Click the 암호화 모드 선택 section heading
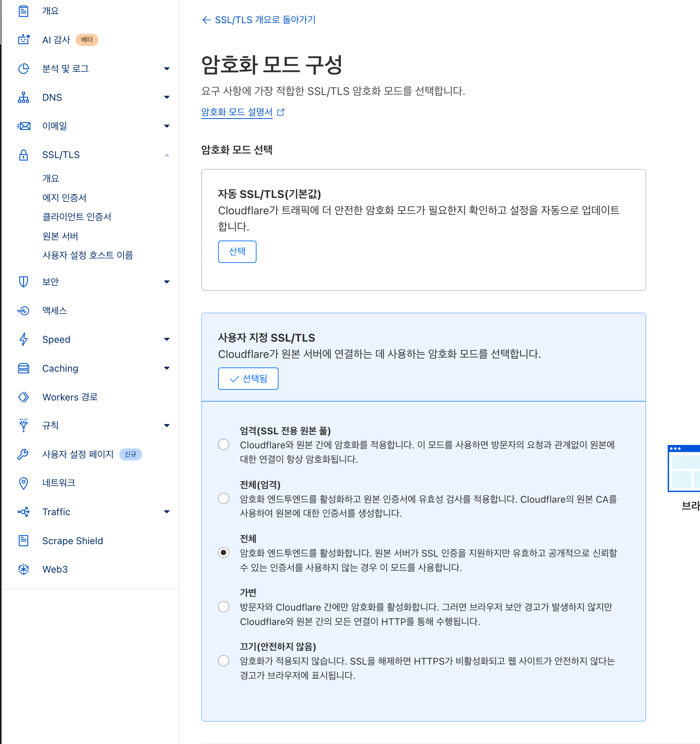Screen dimensions: 700x744 (x=237, y=150)
